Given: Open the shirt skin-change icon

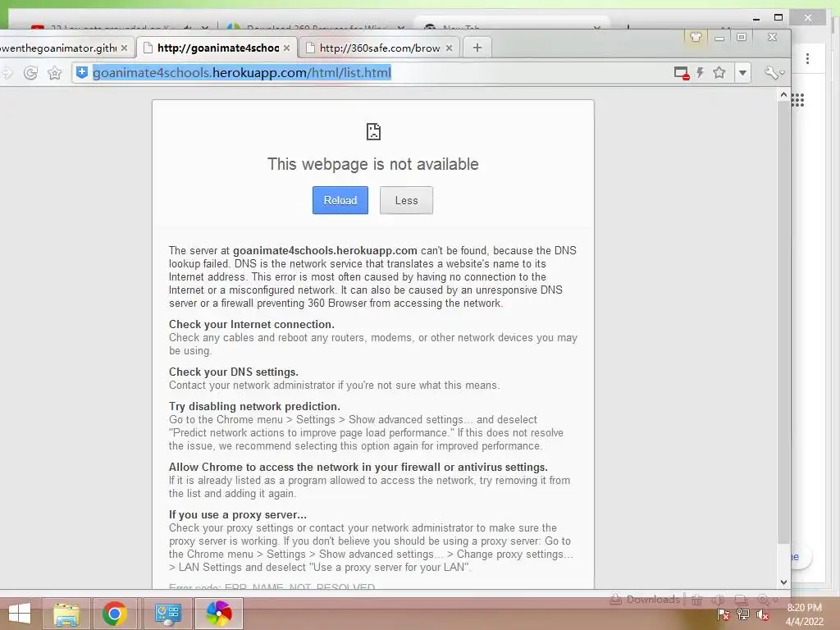Looking at the screenshot, I should pos(696,37).
